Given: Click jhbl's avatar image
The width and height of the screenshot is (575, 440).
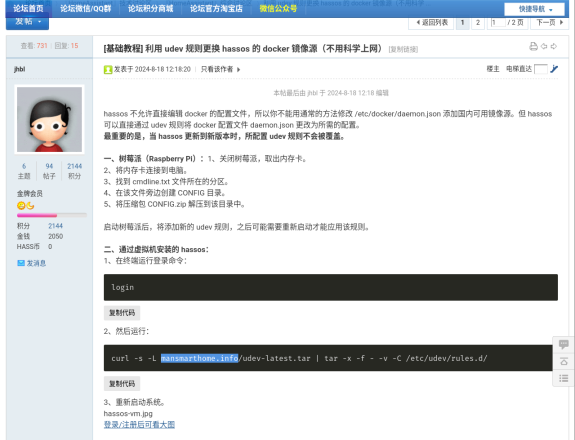Looking at the screenshot, I should (50, 120).
